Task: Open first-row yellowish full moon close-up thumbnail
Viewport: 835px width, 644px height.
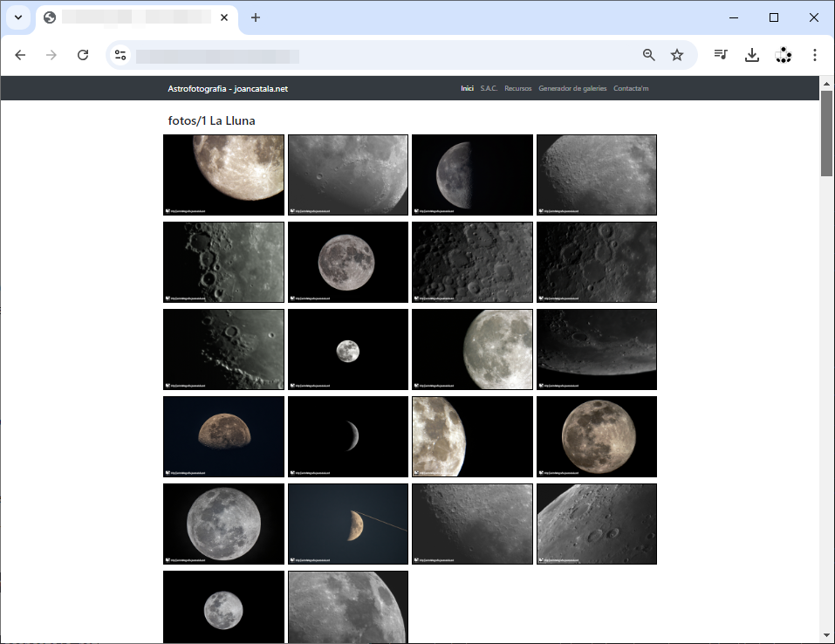Action: [223, 175]
